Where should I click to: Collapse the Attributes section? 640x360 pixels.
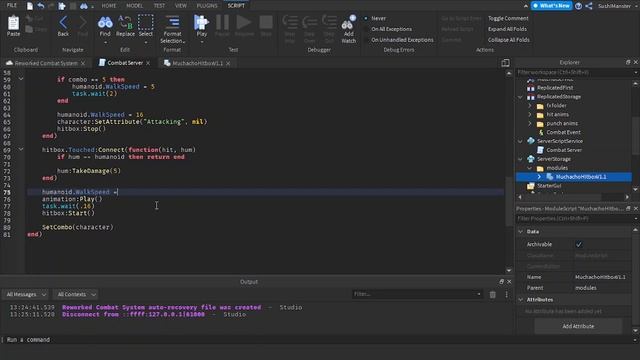click(520, 300)
